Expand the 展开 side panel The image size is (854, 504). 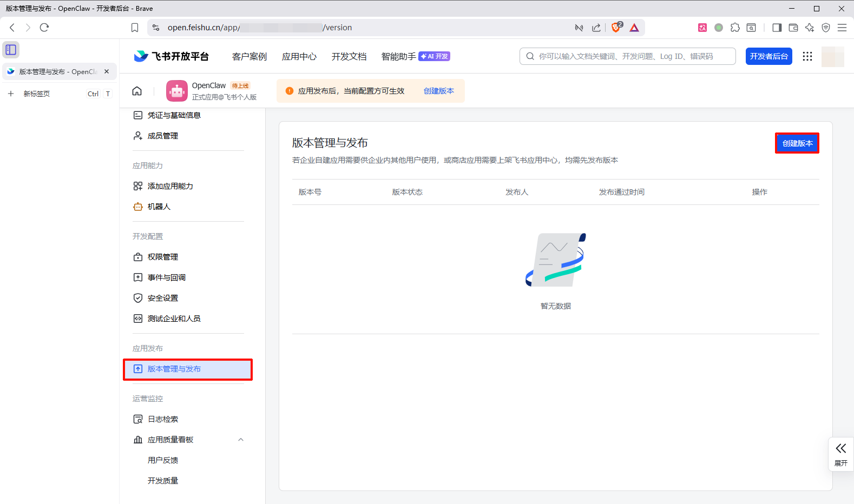tap(840, 454)
